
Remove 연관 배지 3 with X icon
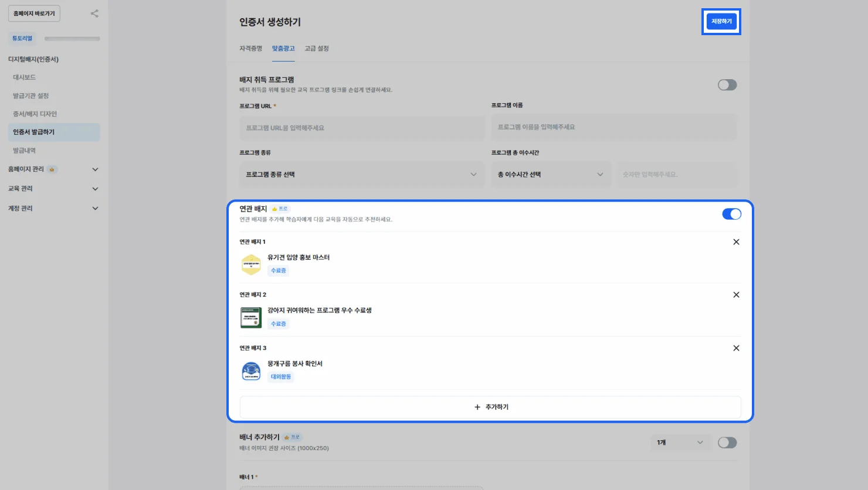click(x=736, y=348)
